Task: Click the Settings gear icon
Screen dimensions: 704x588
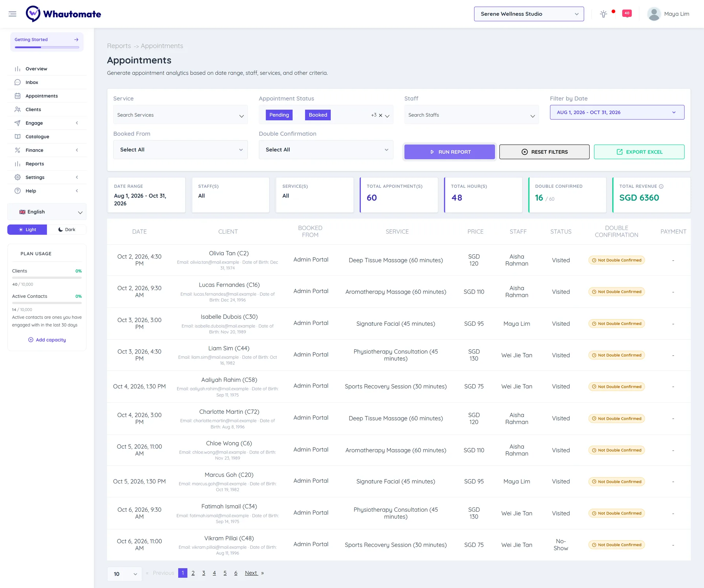Action: [x=17, y=178]
